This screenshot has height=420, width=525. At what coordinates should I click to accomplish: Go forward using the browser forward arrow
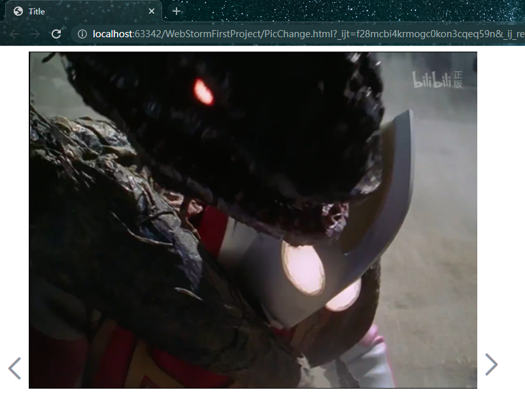(x=35, y=34)
